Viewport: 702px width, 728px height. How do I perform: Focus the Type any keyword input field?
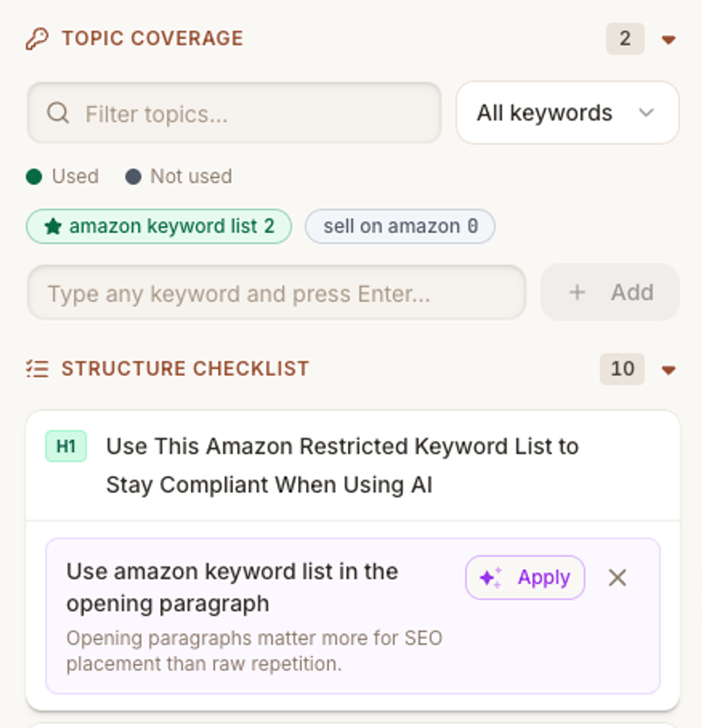click(277, 293)
